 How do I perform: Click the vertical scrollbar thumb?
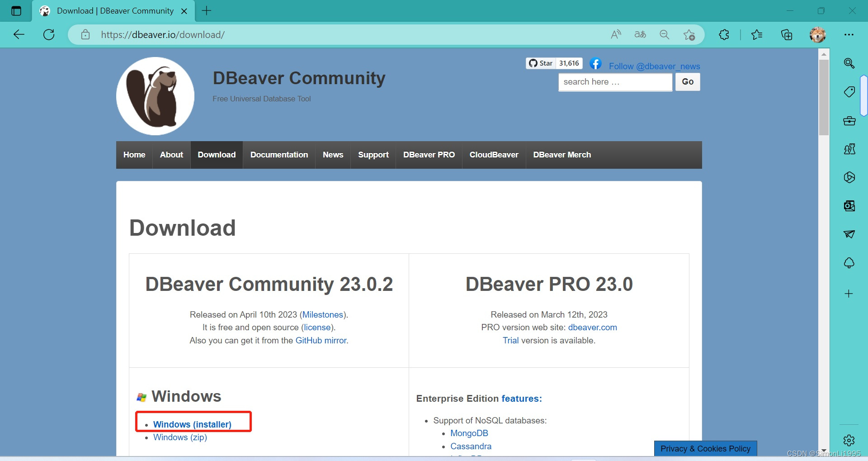(x=824, y=97)
